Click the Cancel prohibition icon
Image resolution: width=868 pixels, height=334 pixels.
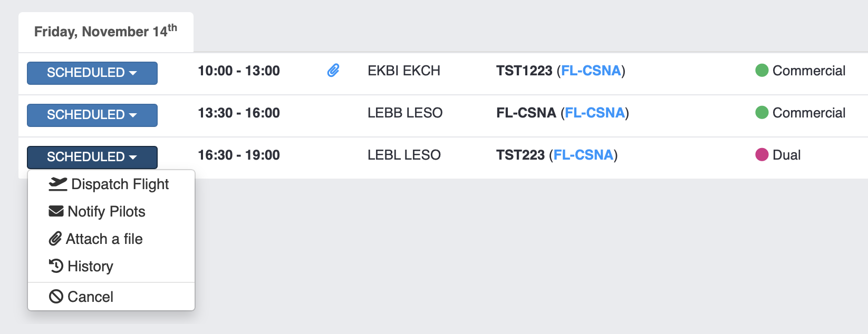(x=56, y=297)
